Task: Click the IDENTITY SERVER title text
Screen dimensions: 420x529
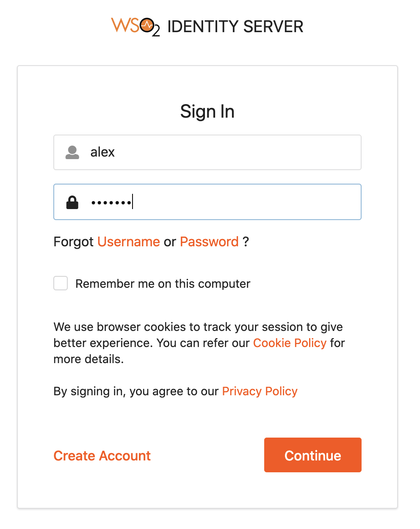Action: 235,27
